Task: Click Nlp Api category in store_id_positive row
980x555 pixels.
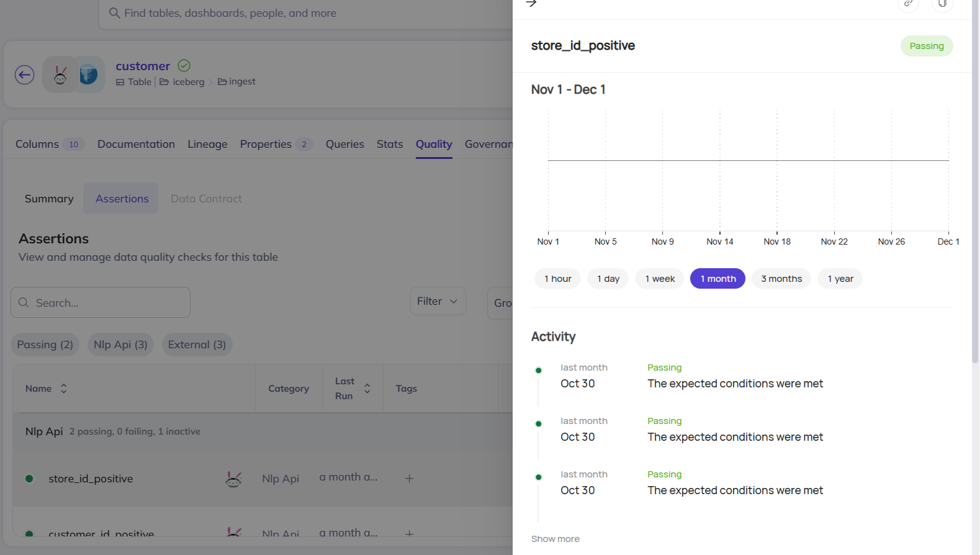Action: [281, 479]
